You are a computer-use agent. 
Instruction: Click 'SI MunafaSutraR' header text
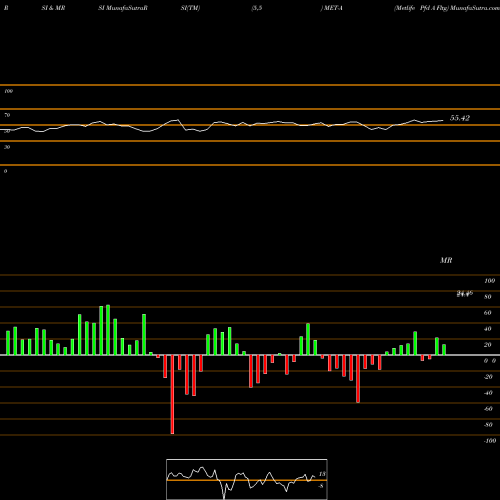pos(123,8)
